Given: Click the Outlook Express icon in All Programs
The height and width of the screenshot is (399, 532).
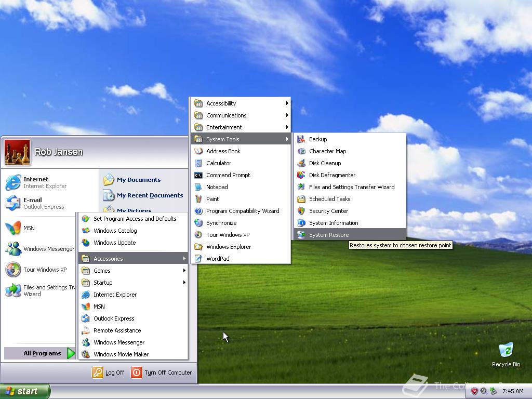Looking at the screenshot, I should coord(86,318).
